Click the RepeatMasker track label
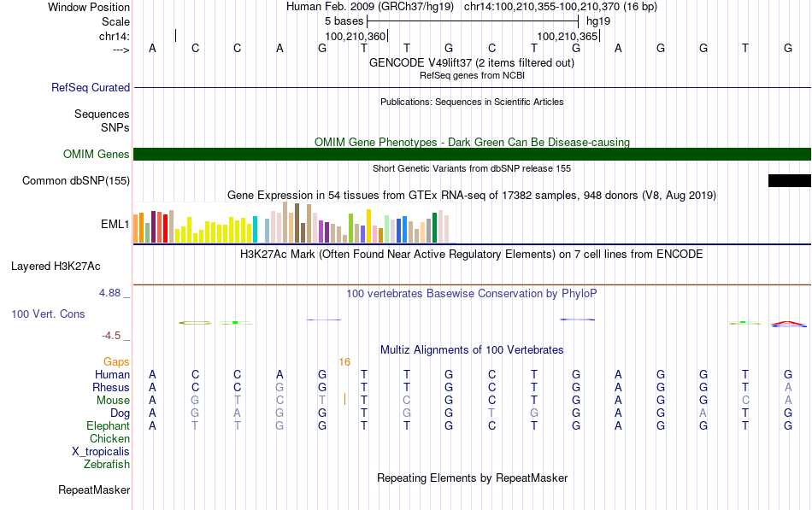 click(x=94, y=489)
